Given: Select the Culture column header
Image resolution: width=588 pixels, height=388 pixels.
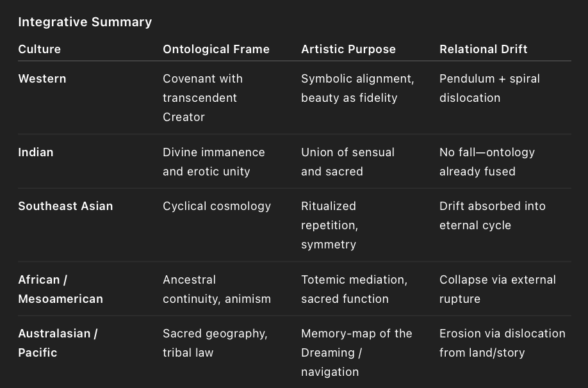Looking at the screenshot, I should [39, 49].
